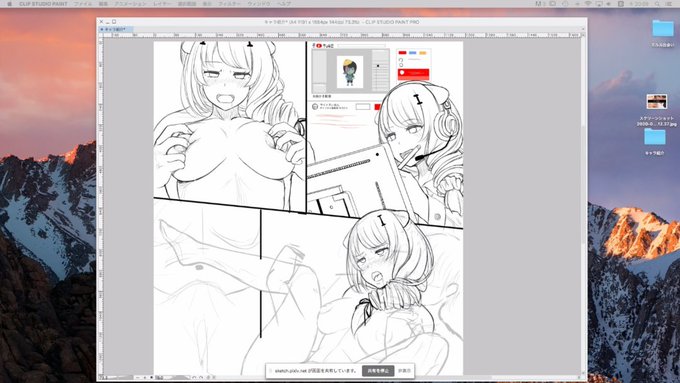Click the volume icon in menu bar
Screen dimensions: 680x383
pos(609,3)
